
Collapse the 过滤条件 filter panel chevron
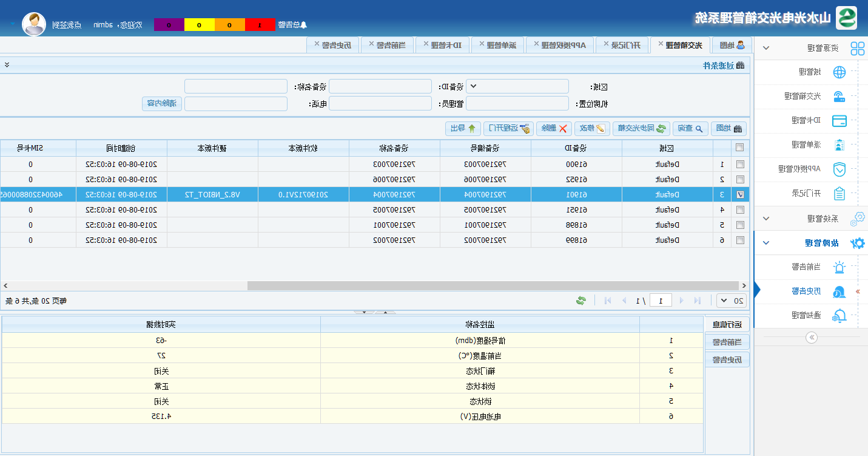[7, 65]
